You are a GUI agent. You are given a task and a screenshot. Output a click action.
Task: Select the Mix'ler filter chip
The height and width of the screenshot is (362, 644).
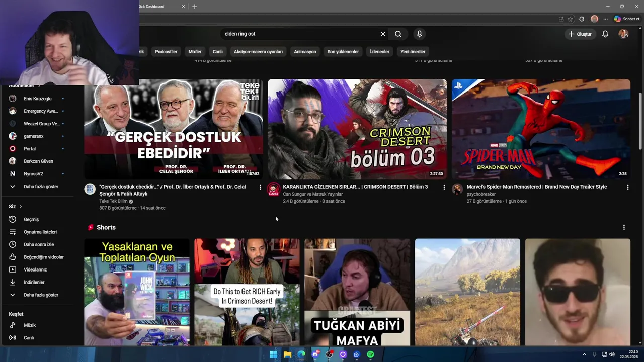pos(195,51)
